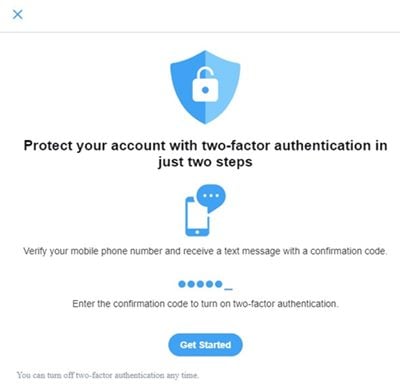Image resolution: width=400 pixels, height=392 pixels.
Task: Click the first dot of the confirmation code
Action: [182, 284]
